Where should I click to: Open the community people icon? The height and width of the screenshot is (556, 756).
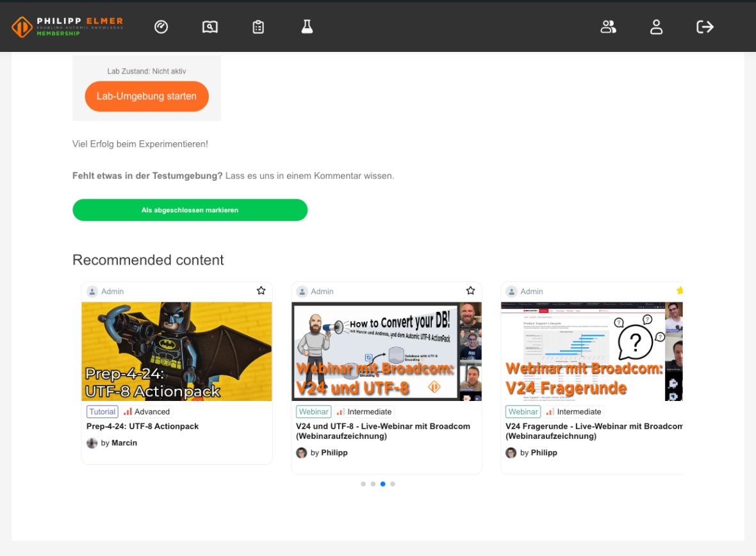pyautogui.click(x=608, y=27)
